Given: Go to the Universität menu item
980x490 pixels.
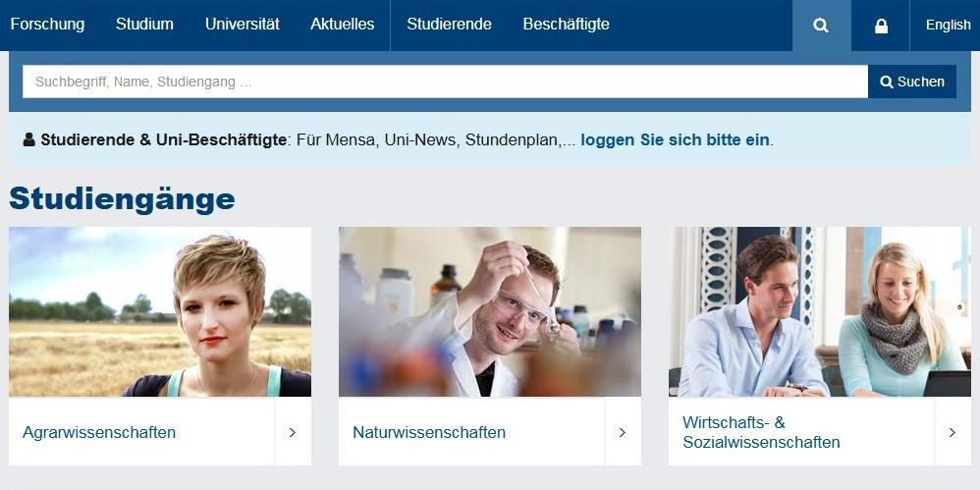Looking at the screenshot, I should [243, 25].
